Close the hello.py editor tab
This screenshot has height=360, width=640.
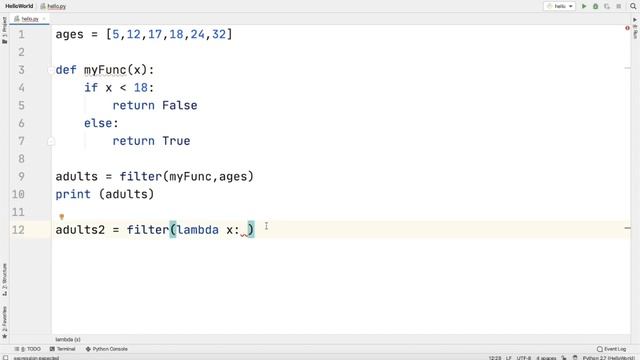click(x=44, y=19)
